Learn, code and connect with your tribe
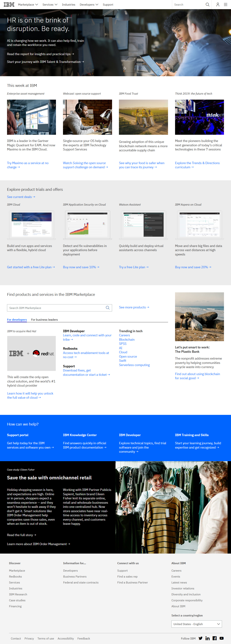Image resolution: width=231 pixels, height=644 pixels. tap(87, 337)
